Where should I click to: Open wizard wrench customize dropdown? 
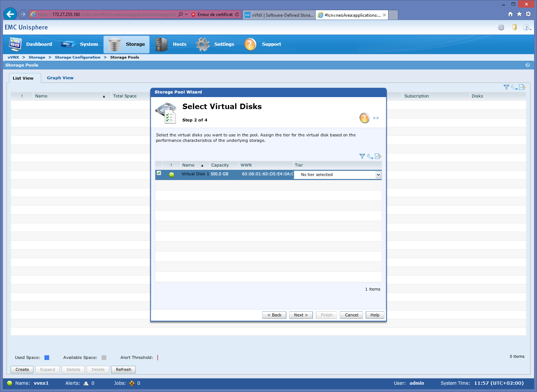click(370, 156)
